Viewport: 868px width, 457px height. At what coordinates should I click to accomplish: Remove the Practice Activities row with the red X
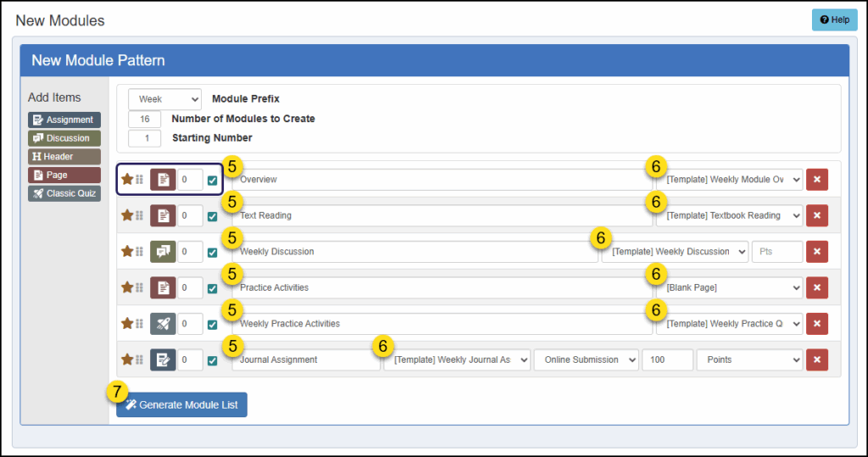click(817, 287)
